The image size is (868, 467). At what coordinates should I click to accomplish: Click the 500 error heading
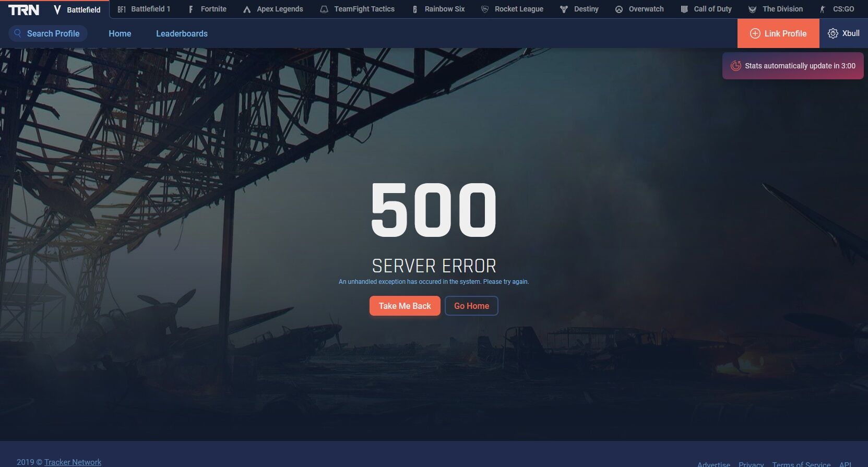coord(434,210)
